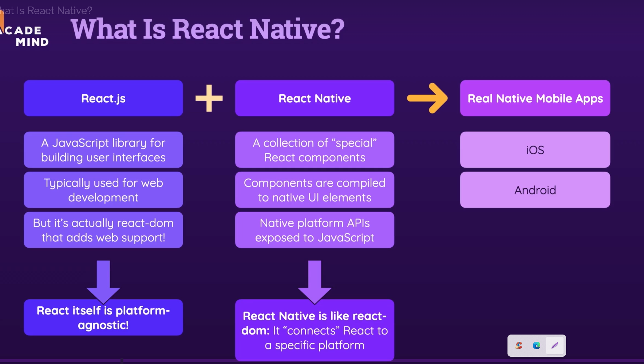
Task: Open the CCleaner icon in the floating tray
Action: tap(519, 345)
